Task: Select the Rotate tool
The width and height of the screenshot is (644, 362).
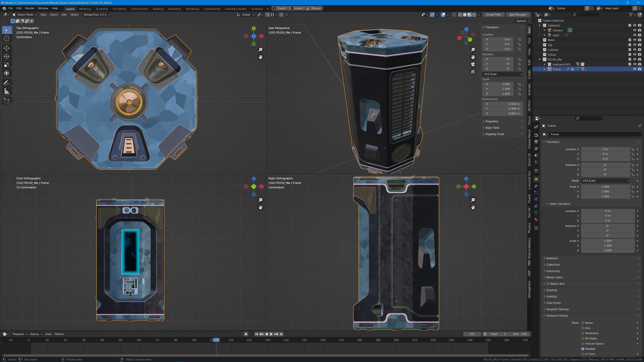Action: [x=7, y=56]
